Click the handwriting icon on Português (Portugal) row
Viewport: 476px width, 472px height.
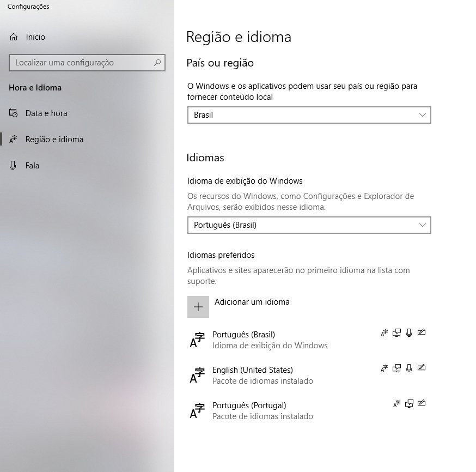(421, 404)
